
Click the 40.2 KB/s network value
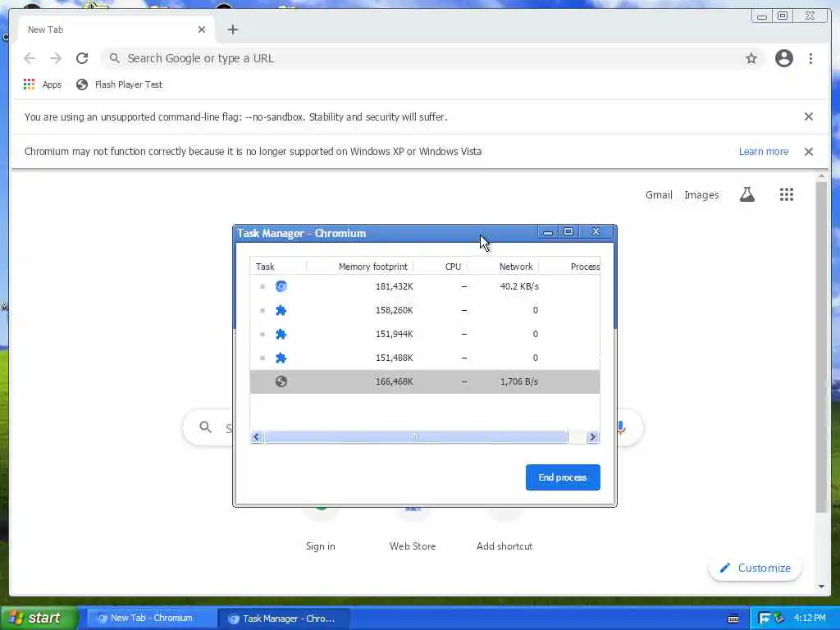pos(519,286)
